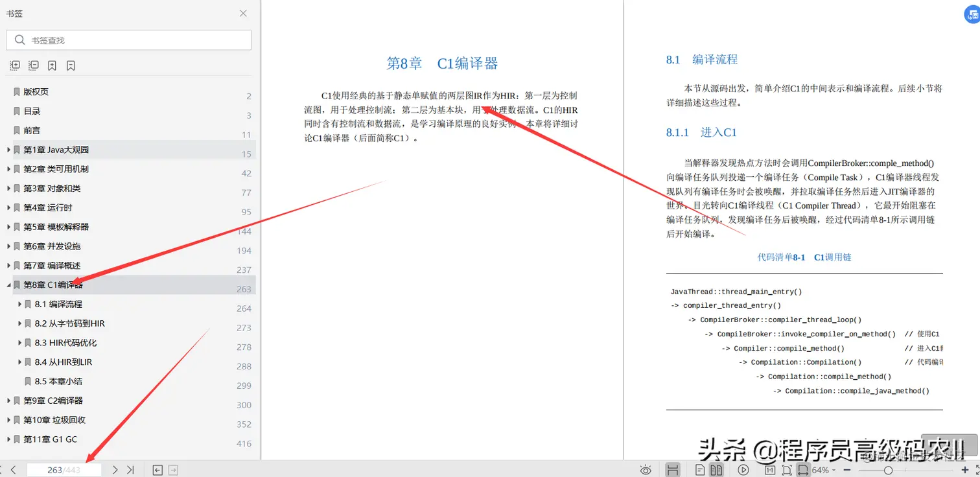Toggle fit-to-width display mode
This screenshot has width=980, height=477.
pyautogui.click(x=802, y=470)
